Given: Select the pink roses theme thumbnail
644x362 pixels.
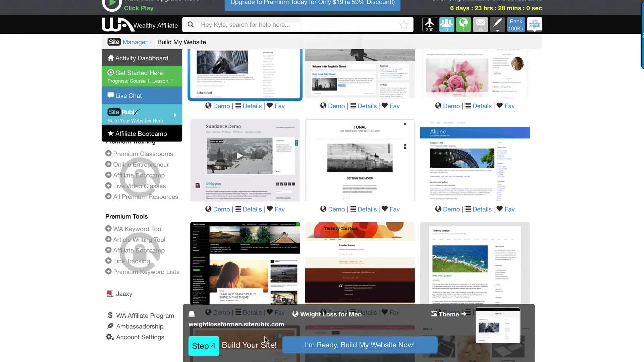Looking at the screenshot, I should pyautogui.click(x=475, y=74).
